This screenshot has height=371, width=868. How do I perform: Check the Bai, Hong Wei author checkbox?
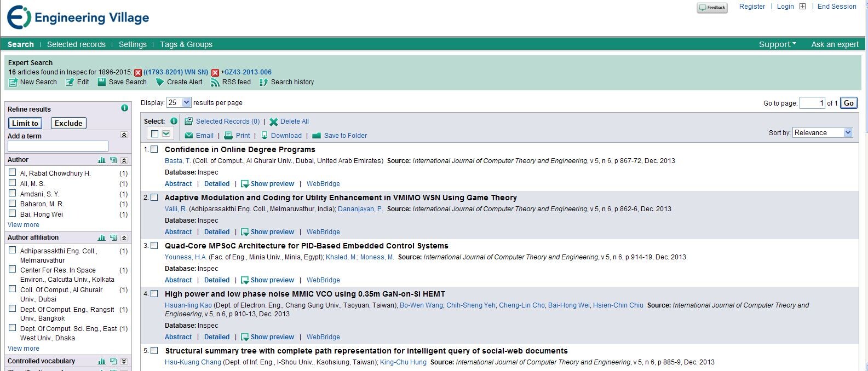coord(12,213)
